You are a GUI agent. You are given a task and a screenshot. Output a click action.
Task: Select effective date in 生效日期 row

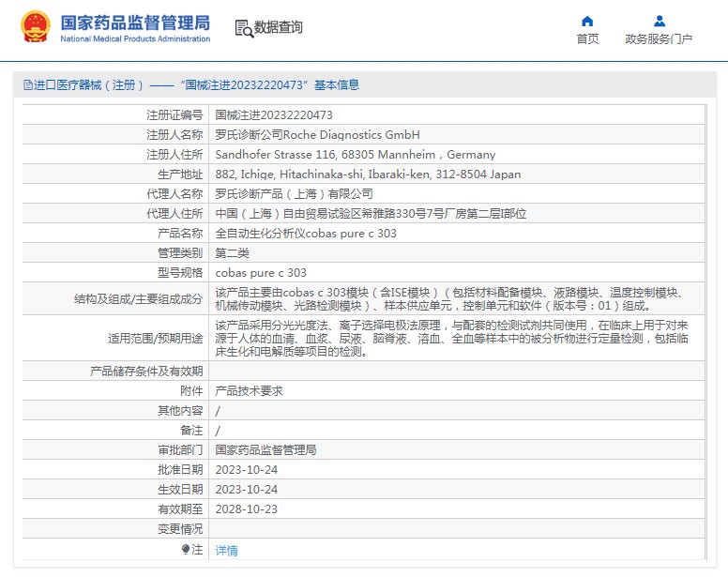(246, 489)
